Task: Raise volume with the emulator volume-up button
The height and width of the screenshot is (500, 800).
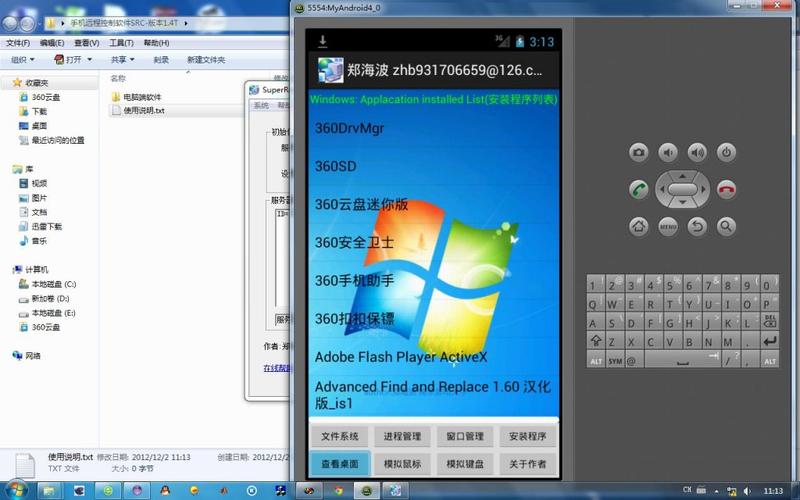Action: (x=697, y=152)
